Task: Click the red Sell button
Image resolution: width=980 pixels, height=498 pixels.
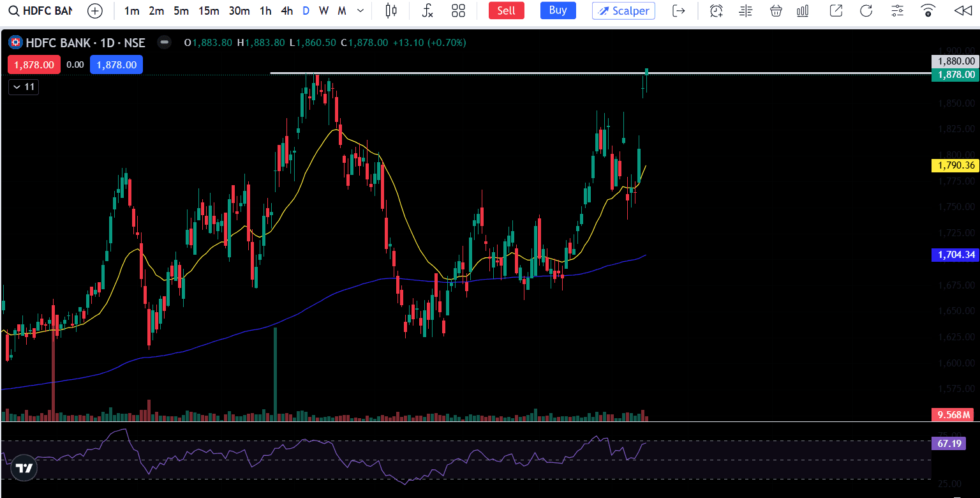Action: pos(507,10)
